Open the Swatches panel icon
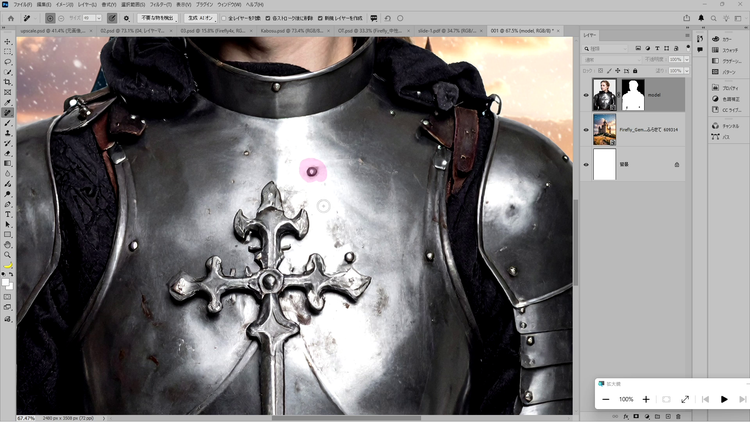750x422 pixels. tap(728, 49)
